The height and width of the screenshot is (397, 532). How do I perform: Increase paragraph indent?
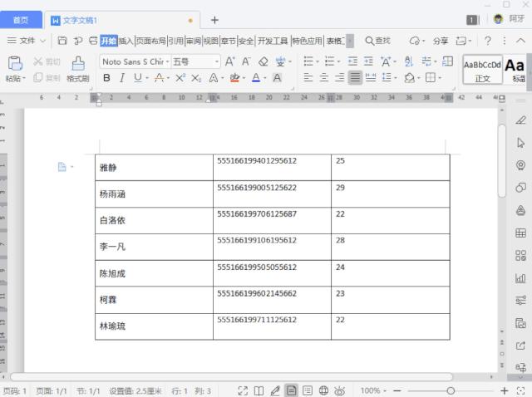click(x=368, y=61)
